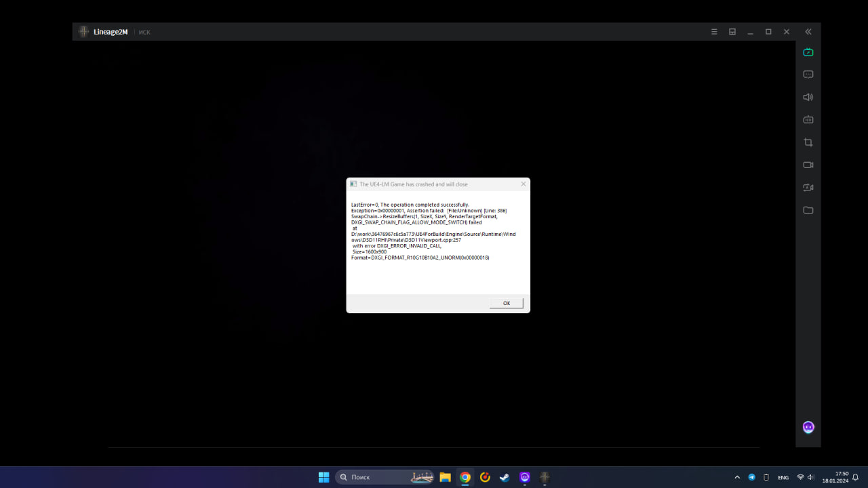Open the folder icon in sidebar
This screenshot has width=868, height=488.
pos(808,210)
